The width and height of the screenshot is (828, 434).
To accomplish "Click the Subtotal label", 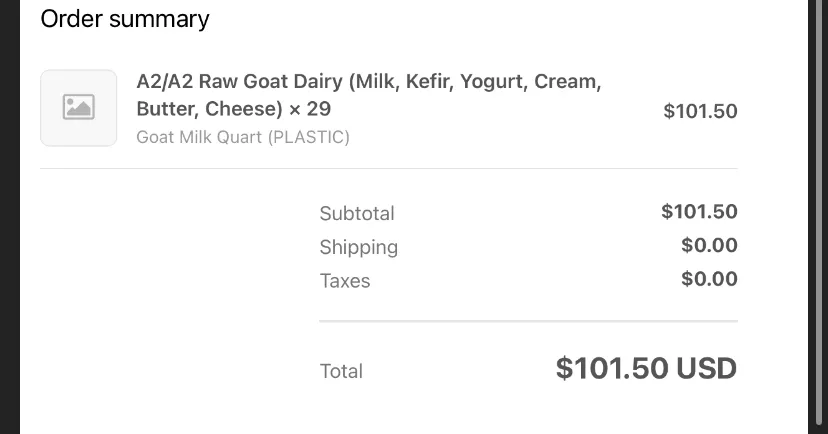I will (357, 213).
